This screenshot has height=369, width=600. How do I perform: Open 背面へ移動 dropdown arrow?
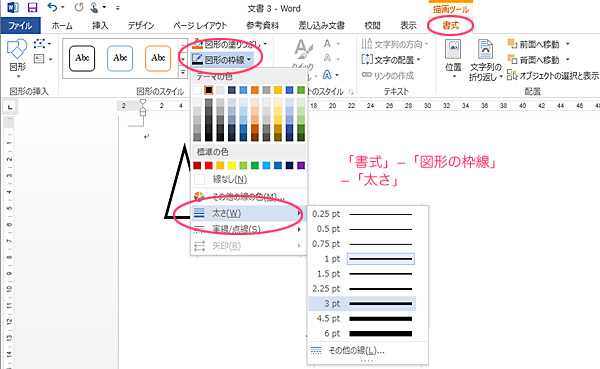point(567,59)
